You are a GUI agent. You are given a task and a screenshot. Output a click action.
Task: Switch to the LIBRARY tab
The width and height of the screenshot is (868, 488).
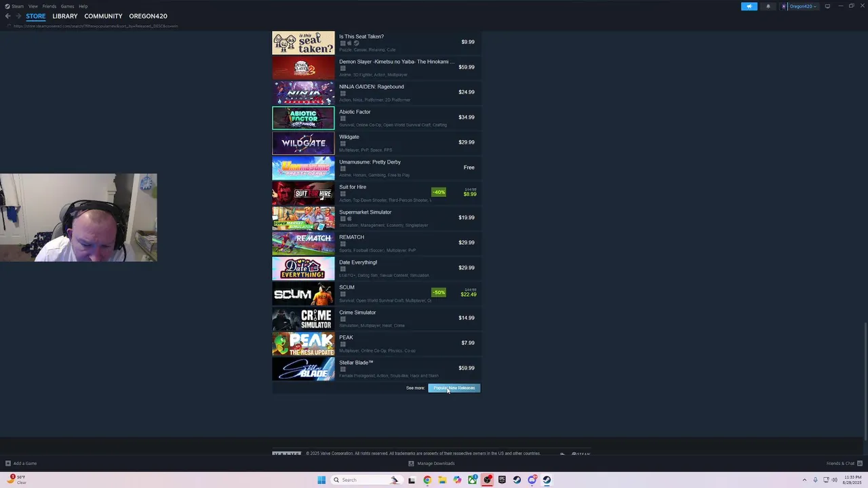65,16
